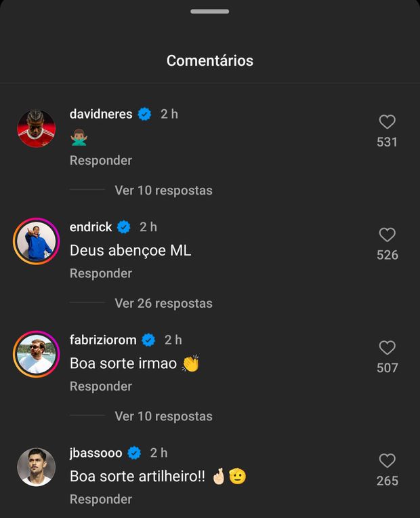
Task: Reply to endrick's comment
Action: tap(100, 273)
